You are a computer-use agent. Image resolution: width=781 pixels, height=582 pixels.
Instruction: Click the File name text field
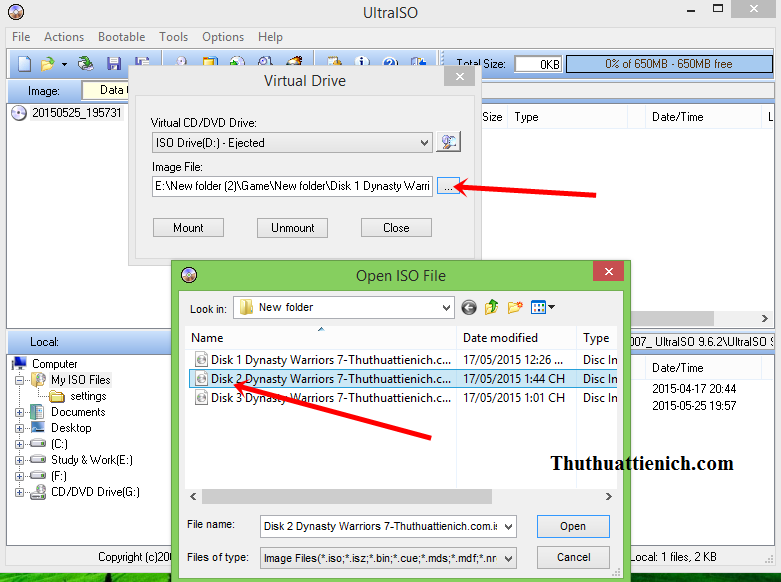pyautogui.click(x=381, y=527)
